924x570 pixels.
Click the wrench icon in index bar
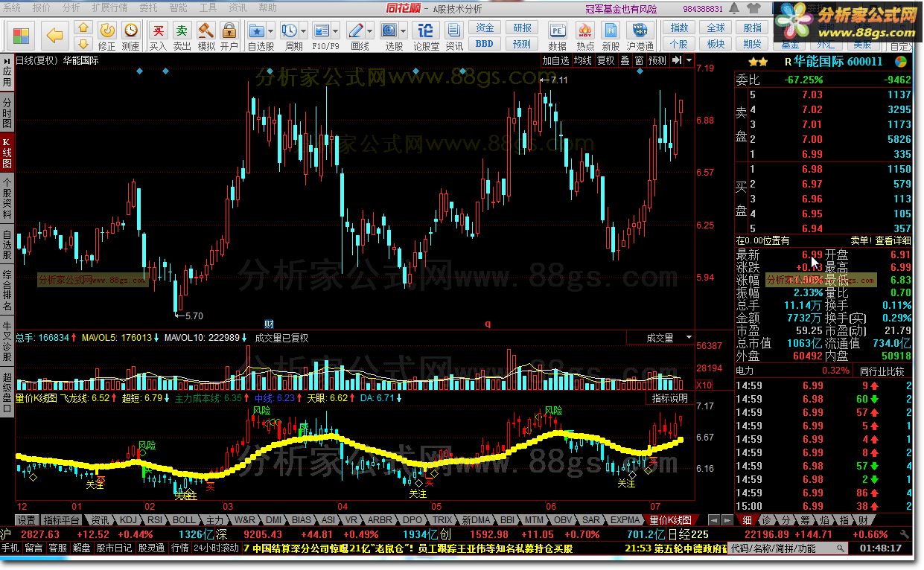tap(903, 534)
